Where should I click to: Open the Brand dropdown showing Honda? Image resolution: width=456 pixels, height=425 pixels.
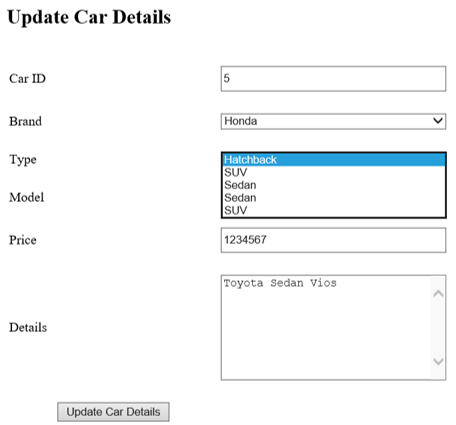333,121
